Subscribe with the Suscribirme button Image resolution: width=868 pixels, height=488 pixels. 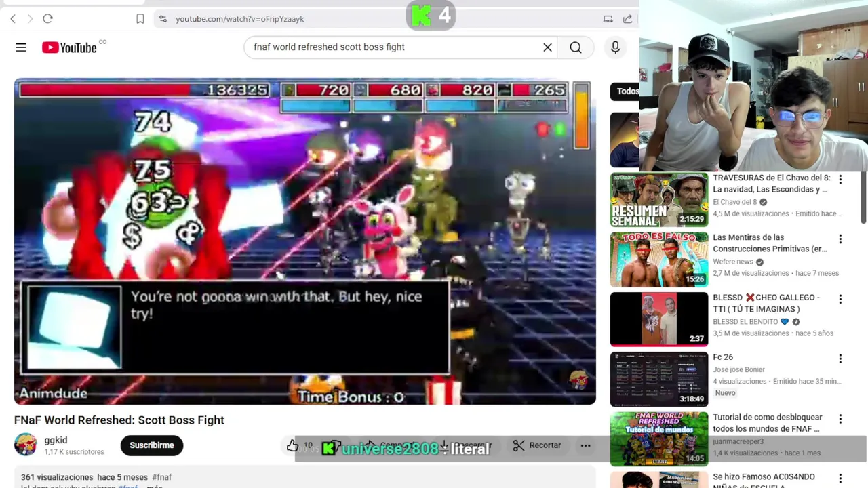pyautogui.click(x=152, y=445)
